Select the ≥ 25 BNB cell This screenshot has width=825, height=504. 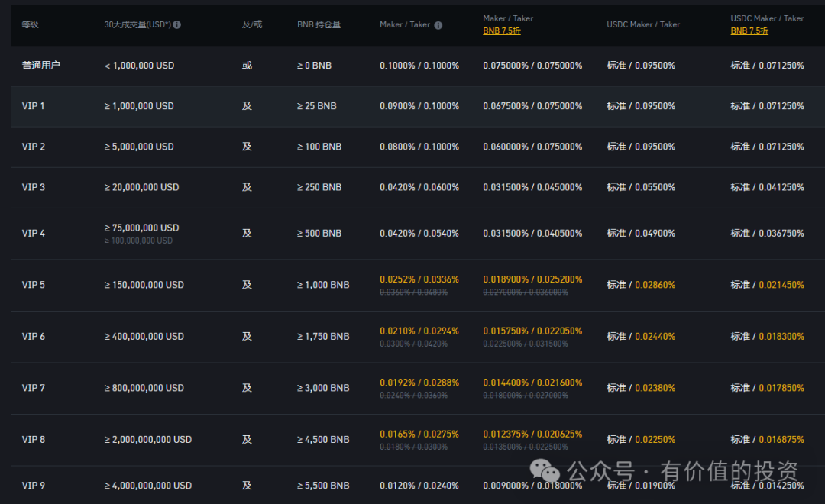(317, 106)
